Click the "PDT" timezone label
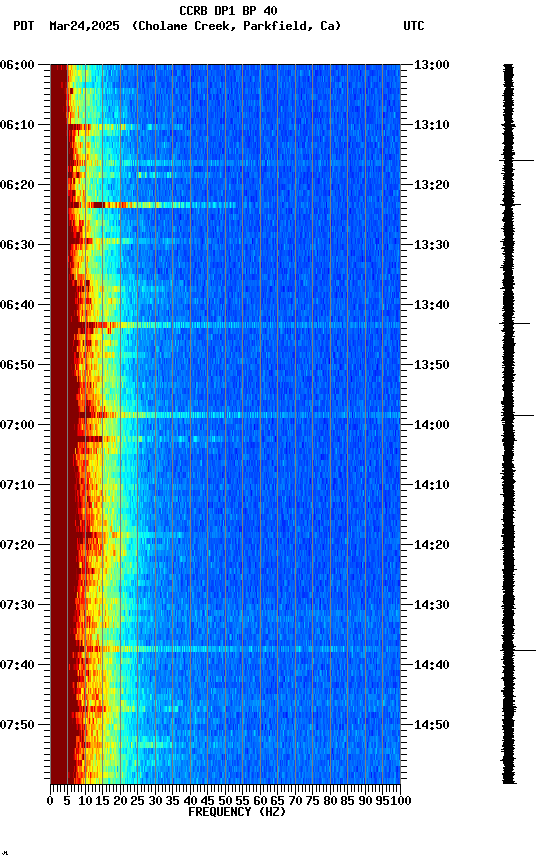 point(24,26)
